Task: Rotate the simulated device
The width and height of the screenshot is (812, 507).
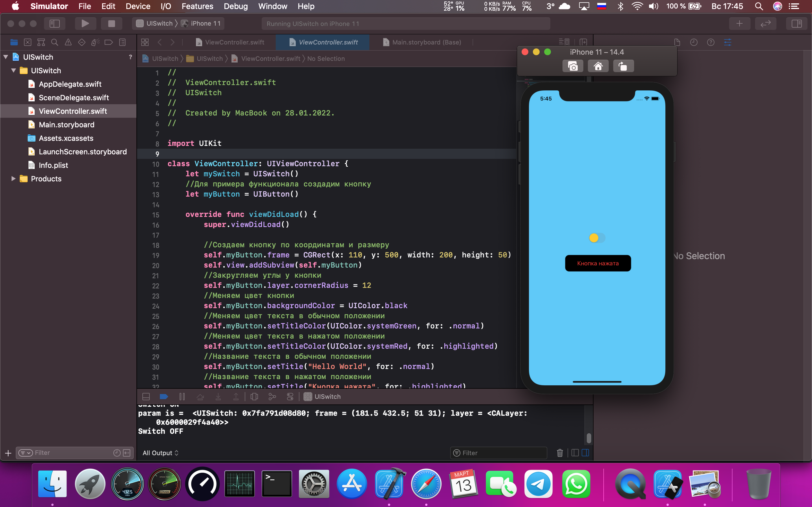Action: [x=623, y=66]
